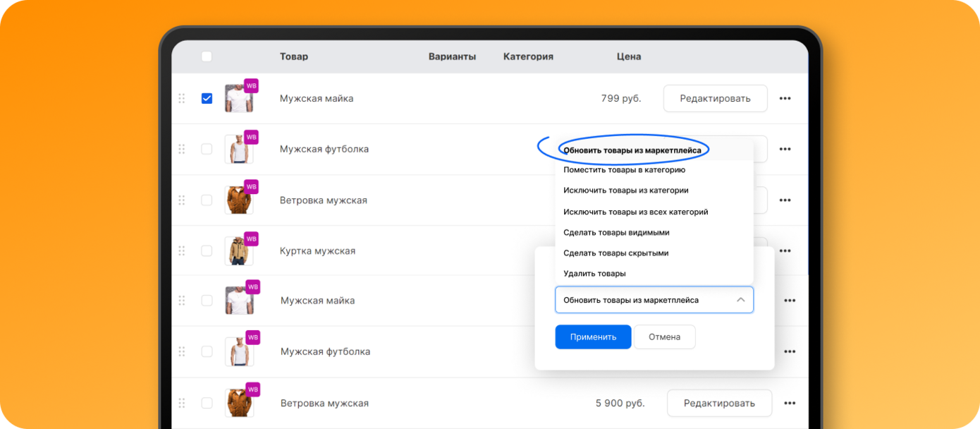Select the Удалить товары option
The width and height of the screenshot is (980, 429).
pos(594,273)
